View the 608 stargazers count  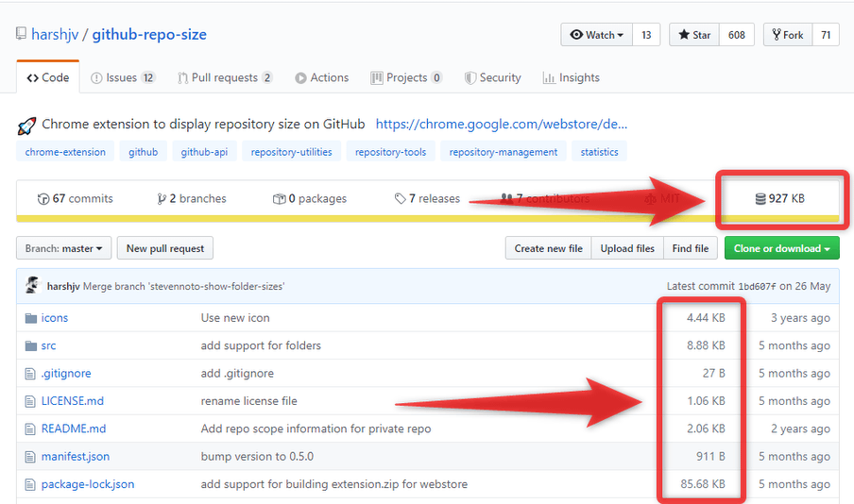[736, 35]
